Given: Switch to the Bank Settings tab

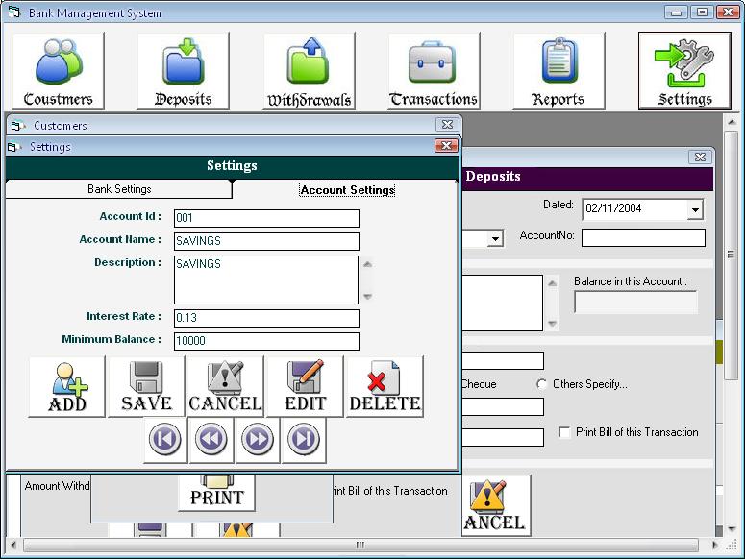Looking at the screenshot, I should (119, 189).
